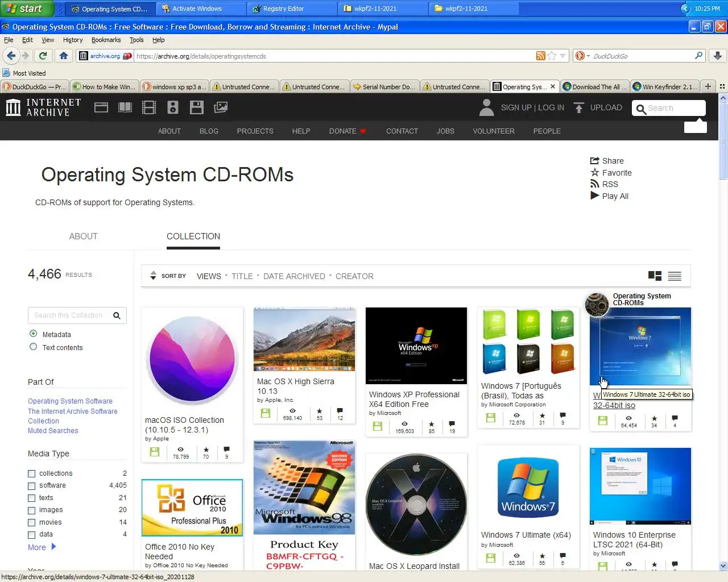Viewport: 728px width, 582px height.
Task: Check the images media type box
Action: pyautogui.click(x=32, y=510)
